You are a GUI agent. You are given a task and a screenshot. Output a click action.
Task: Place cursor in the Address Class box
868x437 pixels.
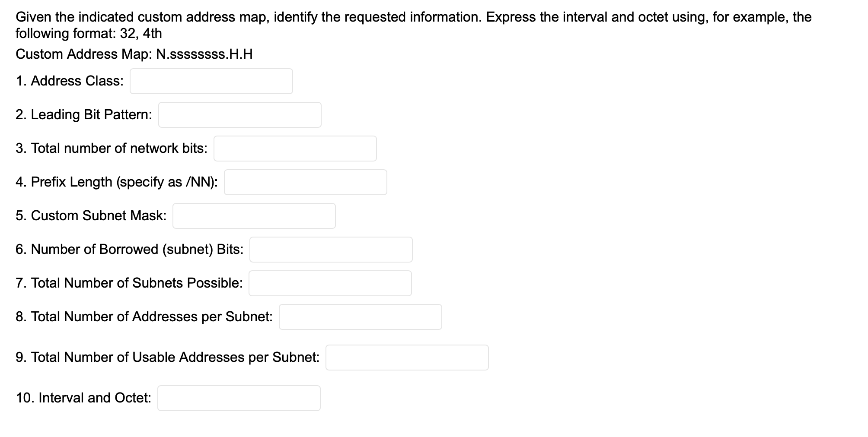[x=211, y=81]
